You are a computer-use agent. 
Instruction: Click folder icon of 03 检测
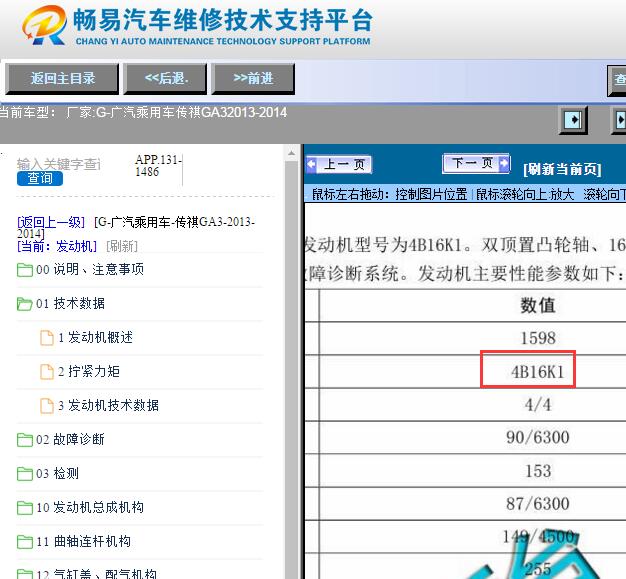(25, 474)
